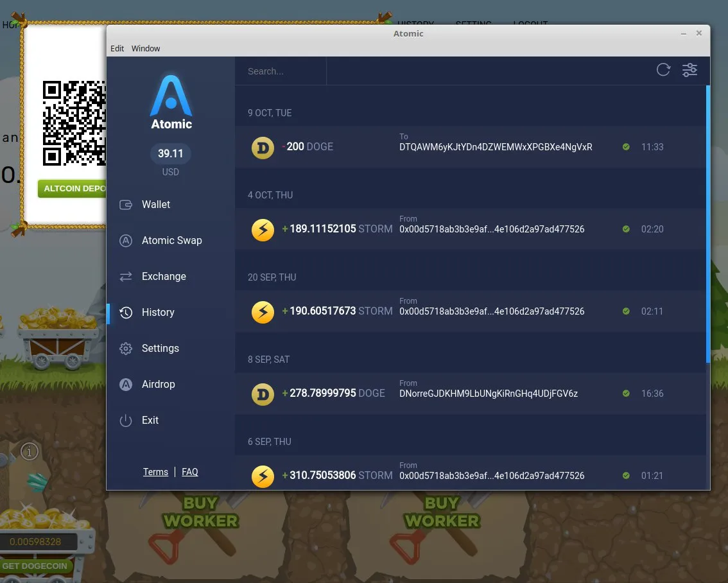The height and width of the screenshot is (583, 728).
Task: Click the 20 SEP, THU date header
Action: pos(272,277)
